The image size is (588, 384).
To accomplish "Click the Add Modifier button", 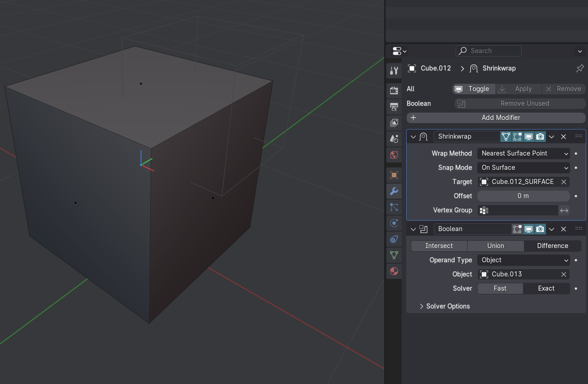I will [496, 118].
